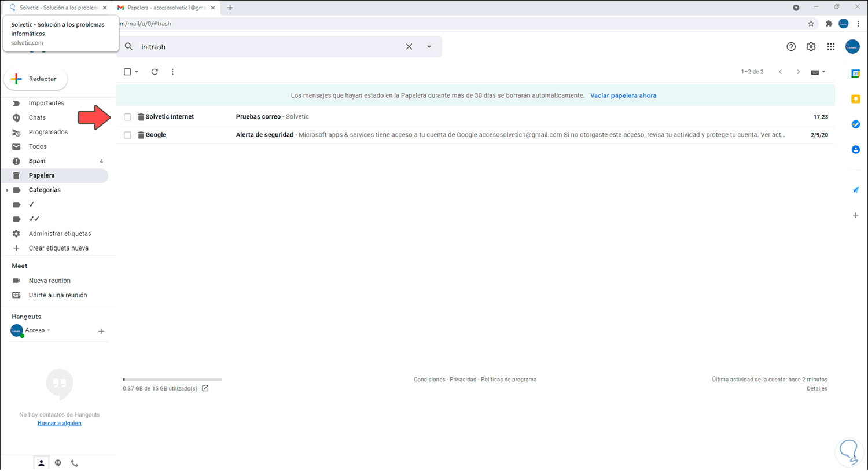Click 'Crear etiqueta nueva' in sidebar
This screenshot has height=471, width=868.
58,248
